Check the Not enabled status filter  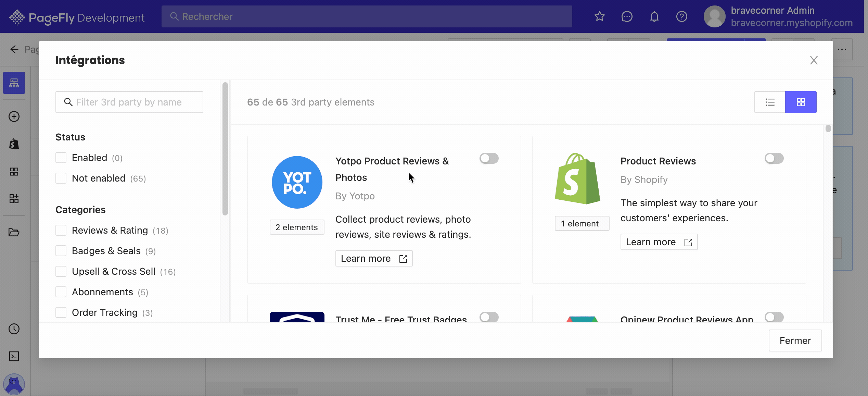coord(61,178)
